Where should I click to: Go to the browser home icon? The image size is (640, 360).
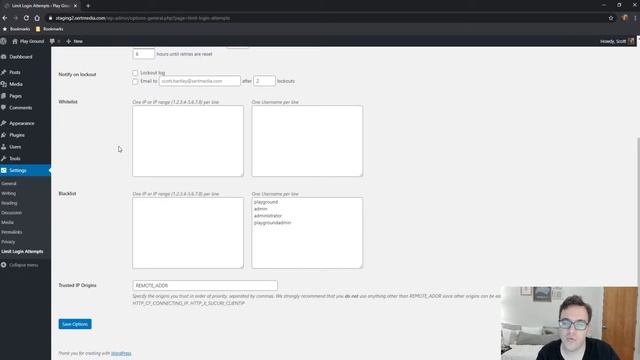37,18
